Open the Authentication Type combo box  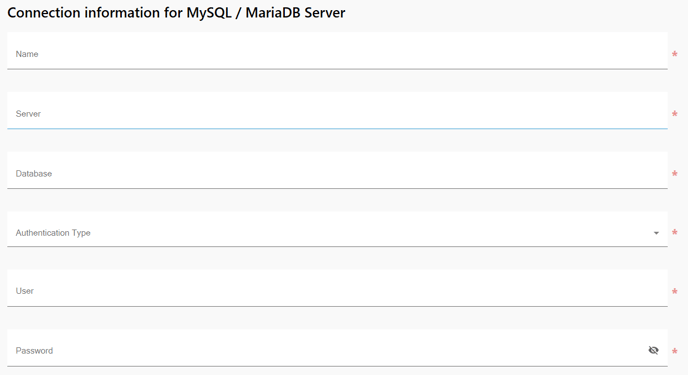[x=337, y=229]
